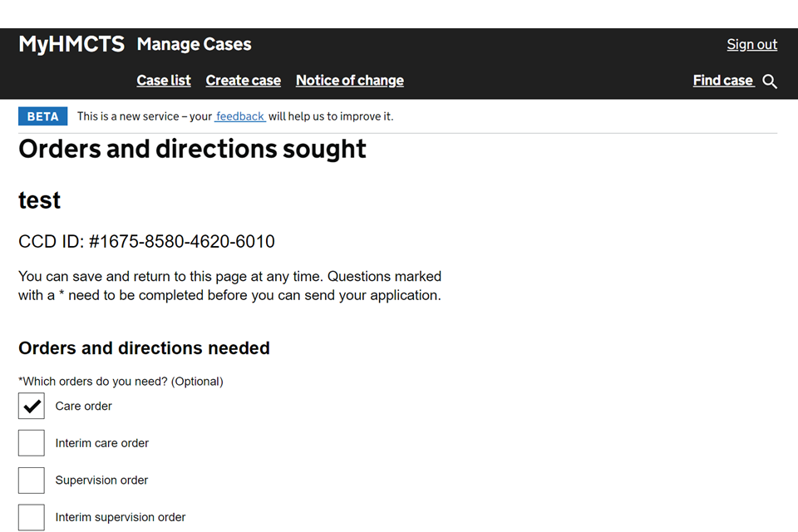This screenshot has width=798, height=532.
Task: Click the magnifying glass search icon
Action: coord(770,81)
